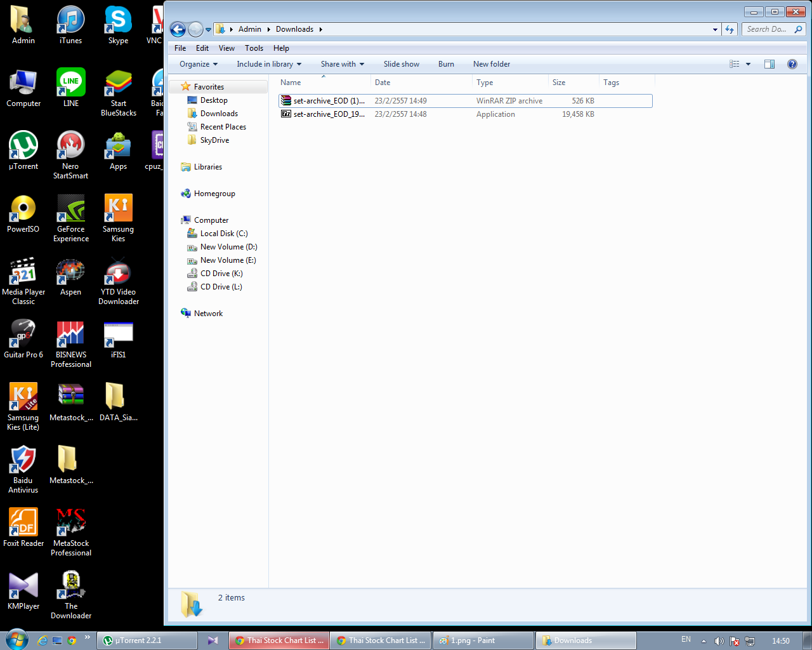The height and width of the screenshot is (650, 812).
Task: Select the orange Samsung Kies desktop icon
Action: click(119, 218)
